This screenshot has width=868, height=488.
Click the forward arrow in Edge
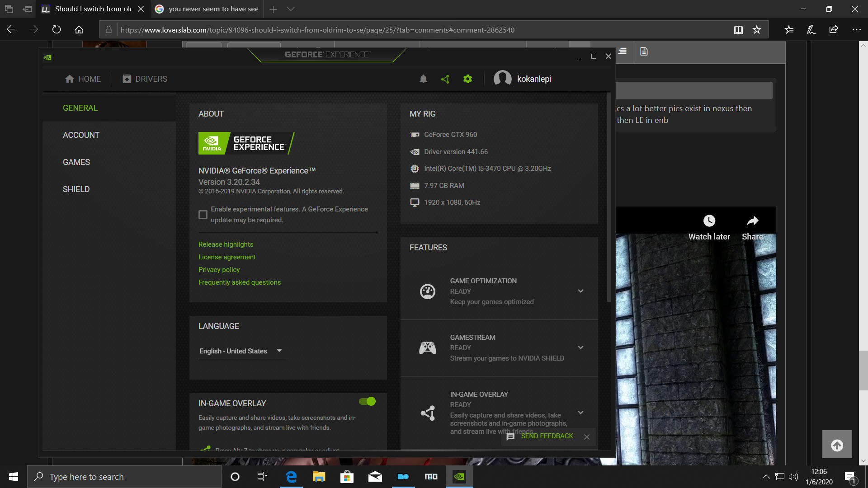click(x=34, y=30)
